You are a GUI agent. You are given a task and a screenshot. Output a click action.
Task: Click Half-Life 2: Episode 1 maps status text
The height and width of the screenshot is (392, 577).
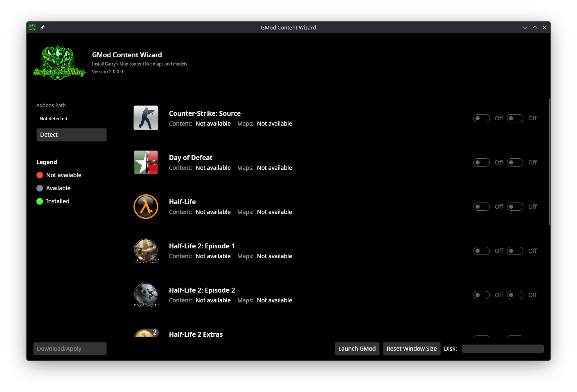(275, 256)
